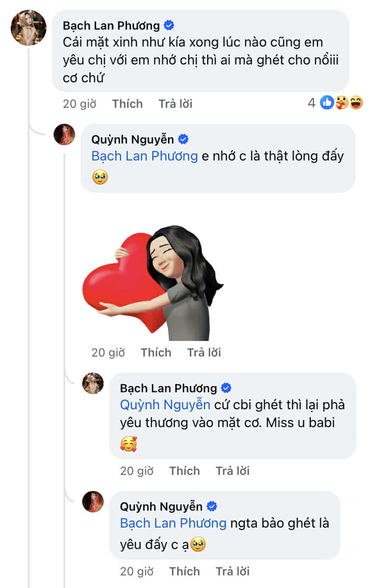Image resolution: width=370 pixels, height=588 pixels.
Task: Click the verified badge on the last Quỳnh Nguyễn comment
Action: point(212,506)
